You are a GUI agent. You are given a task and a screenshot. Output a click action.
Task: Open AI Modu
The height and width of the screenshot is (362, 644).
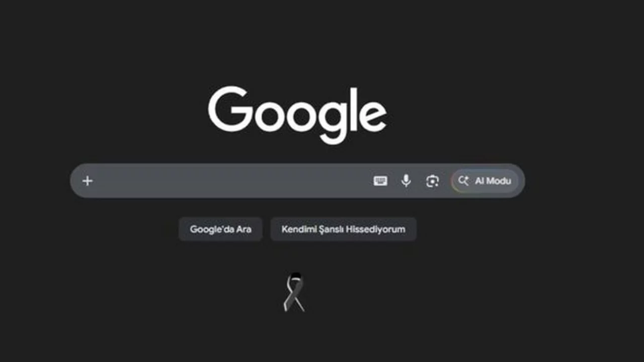pos(485,181)
